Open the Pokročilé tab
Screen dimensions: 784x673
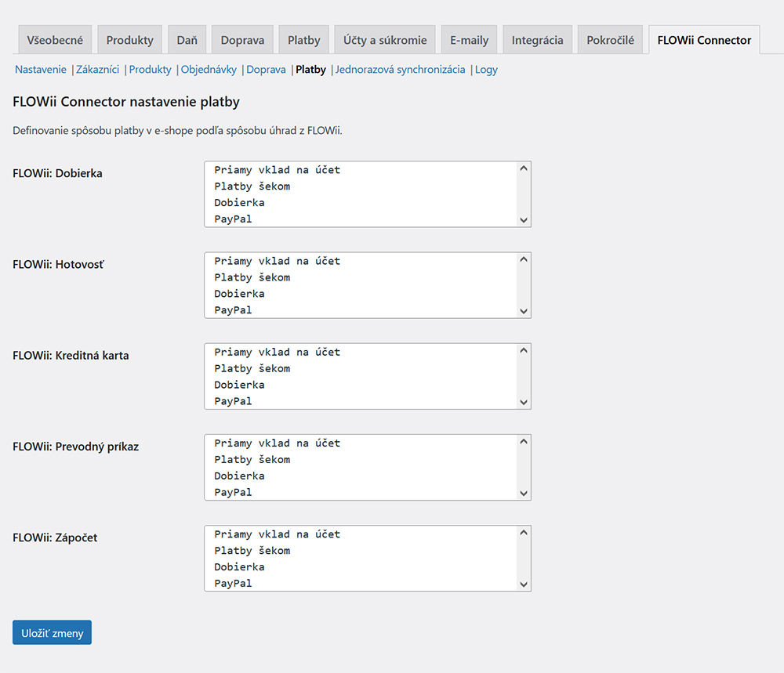click(611, 40)
